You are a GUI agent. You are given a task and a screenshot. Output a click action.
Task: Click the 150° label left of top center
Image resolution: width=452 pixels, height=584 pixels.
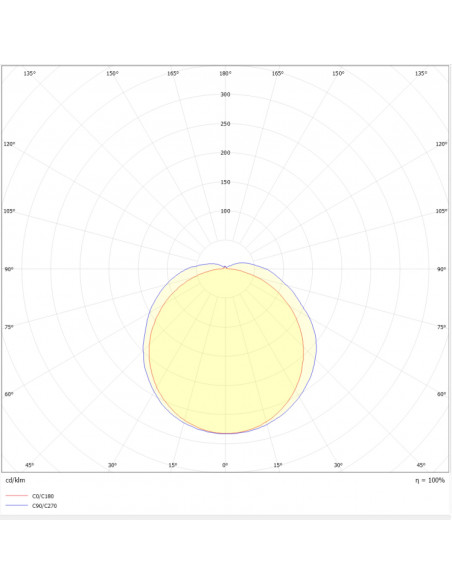click(x=112, y=73)
